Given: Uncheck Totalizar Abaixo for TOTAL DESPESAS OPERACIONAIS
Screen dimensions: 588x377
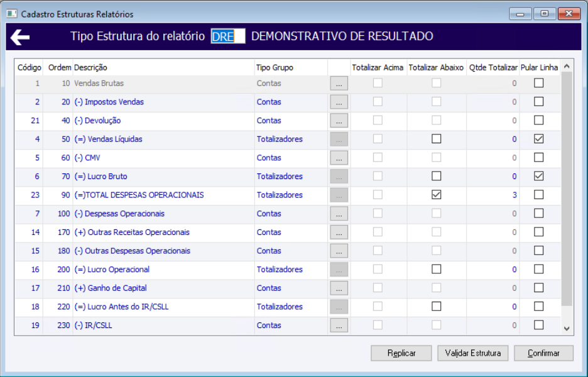Looking at the screenshot, I should click(x=436, y=195).
